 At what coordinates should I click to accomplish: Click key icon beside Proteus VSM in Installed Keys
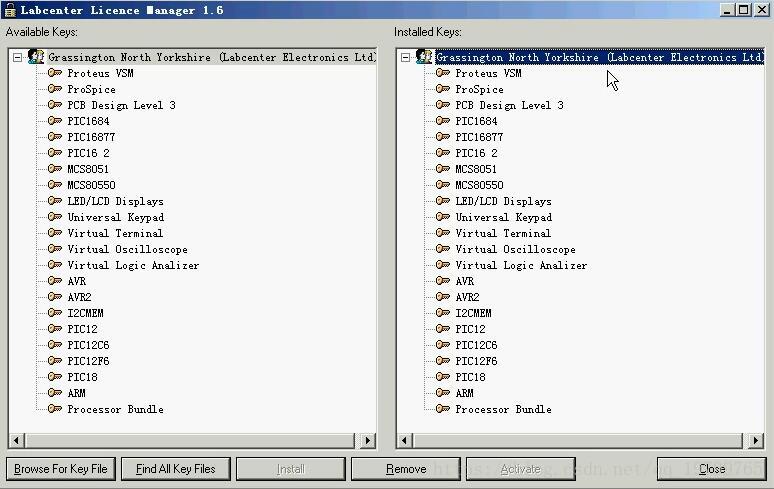click(x=443, y=73)
